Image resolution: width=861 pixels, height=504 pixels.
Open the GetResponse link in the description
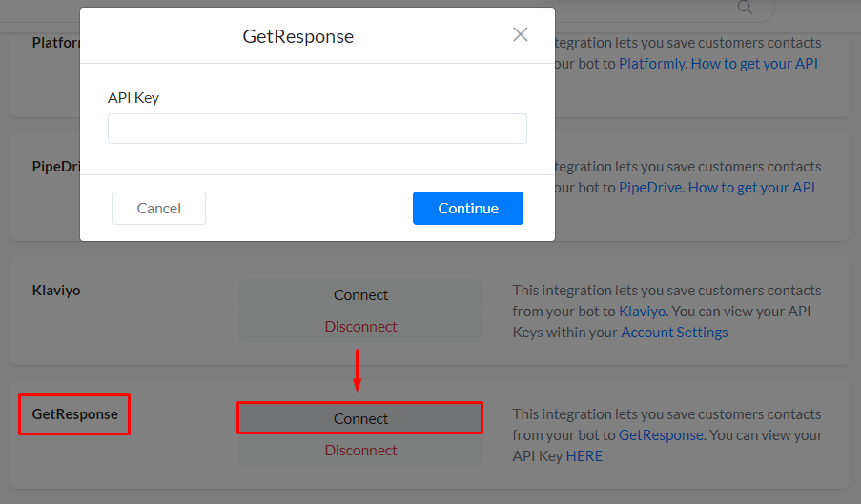coord(661,435)
